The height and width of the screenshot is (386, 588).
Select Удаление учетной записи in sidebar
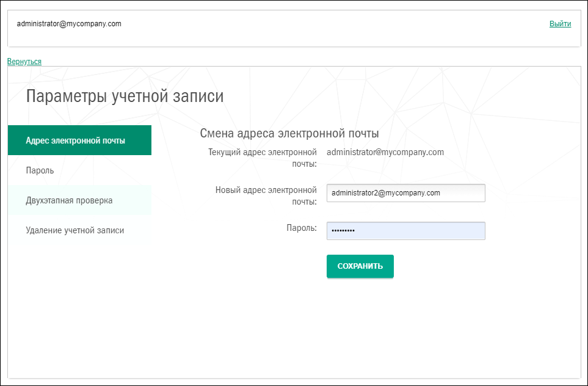click(74, 230)
